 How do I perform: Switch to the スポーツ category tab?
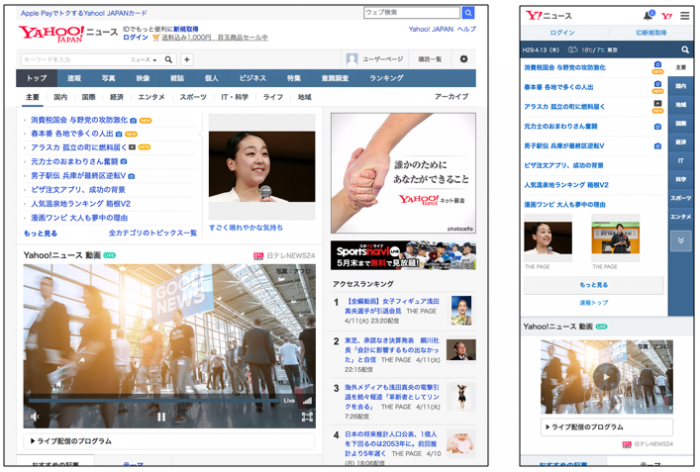point(193,97)
